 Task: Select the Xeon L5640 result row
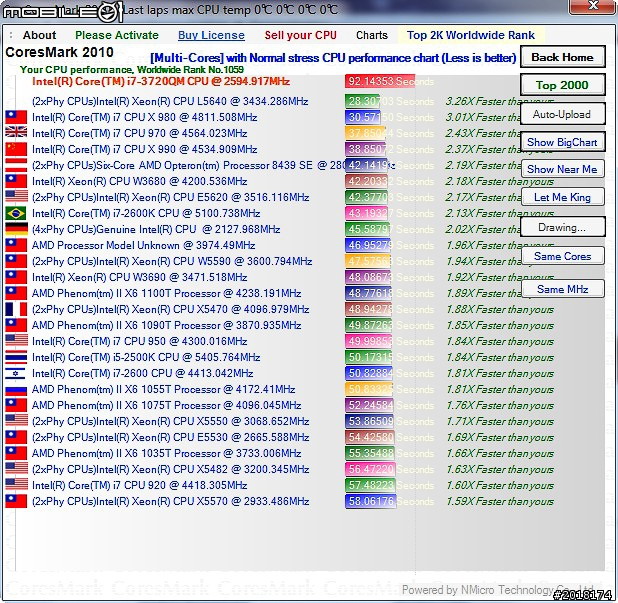coord(170,101)
